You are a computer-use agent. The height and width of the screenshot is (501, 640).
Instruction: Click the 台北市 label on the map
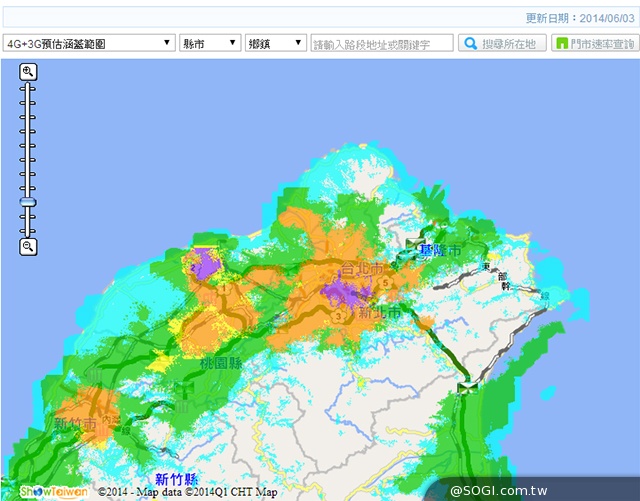[361, 270]
